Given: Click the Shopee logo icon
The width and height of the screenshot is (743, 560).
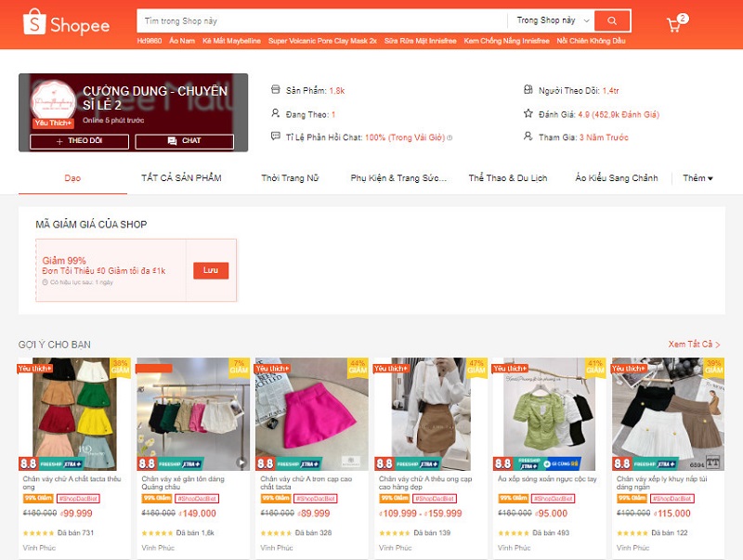Looking at the screenshot, I should pos(34,23).
